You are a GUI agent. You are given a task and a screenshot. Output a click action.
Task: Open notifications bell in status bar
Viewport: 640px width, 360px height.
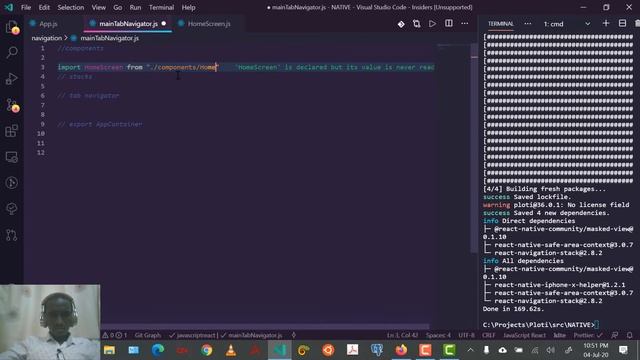coord(629,336)
